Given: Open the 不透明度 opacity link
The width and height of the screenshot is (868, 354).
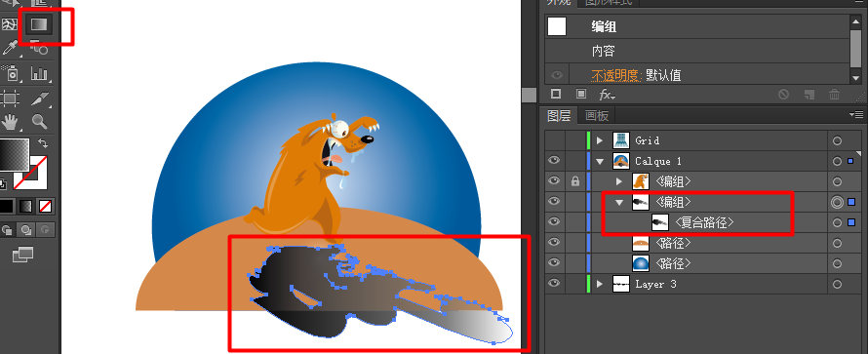Looking at the screenshot, I should [616, 75].
